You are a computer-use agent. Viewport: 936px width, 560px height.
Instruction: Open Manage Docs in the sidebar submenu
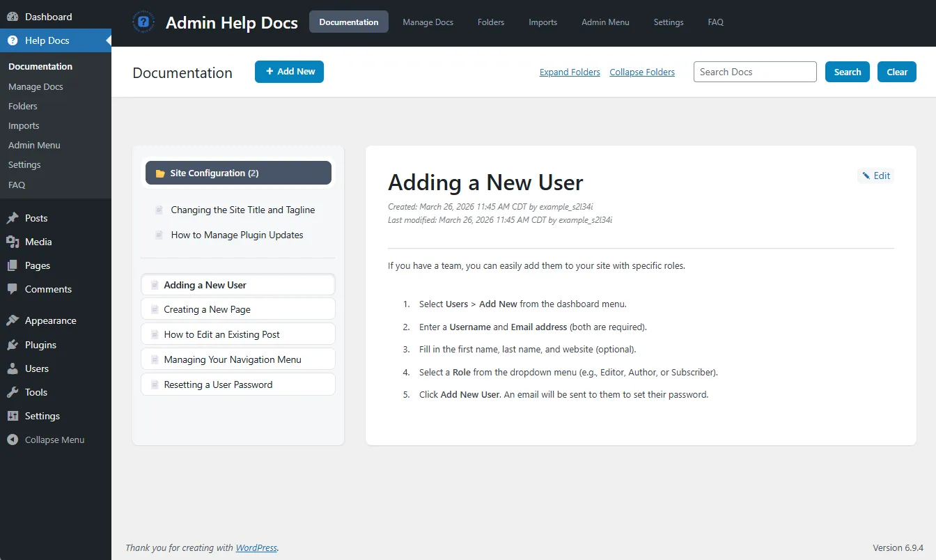coord(36,86)
